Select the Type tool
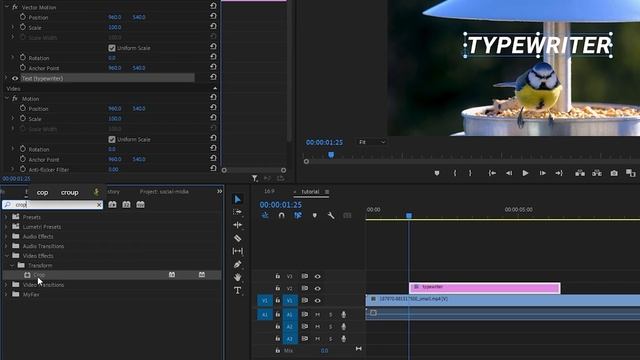 [238, 290]
